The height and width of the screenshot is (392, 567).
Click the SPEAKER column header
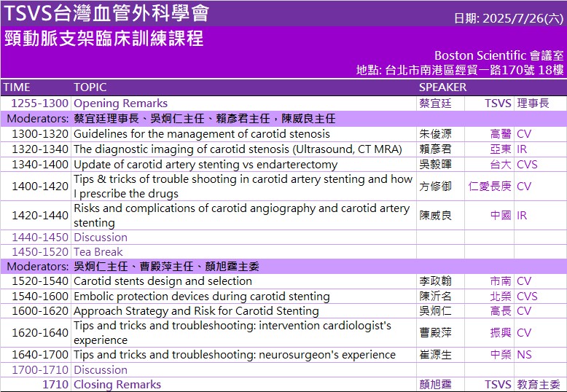pyautogui.click(x=442, y=87)
